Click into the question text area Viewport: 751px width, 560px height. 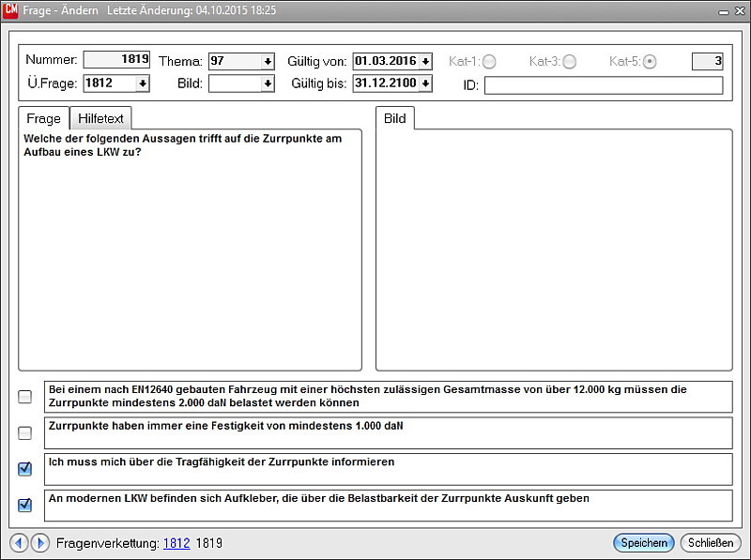[191, 250]
